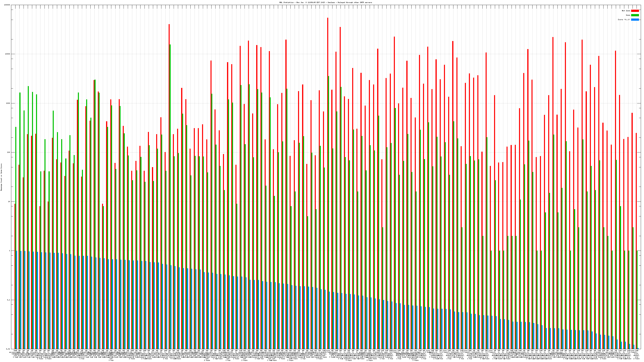Click the RBL Statistics chart title
The height and width of the screenshot is (362, 644).
tap(325, 2)
